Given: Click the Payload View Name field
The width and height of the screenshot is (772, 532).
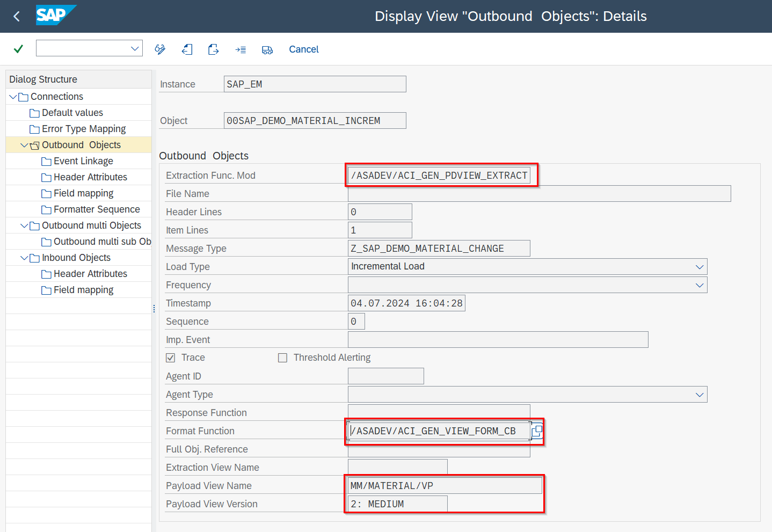Looking at the screenshot, I should point(445,486).
